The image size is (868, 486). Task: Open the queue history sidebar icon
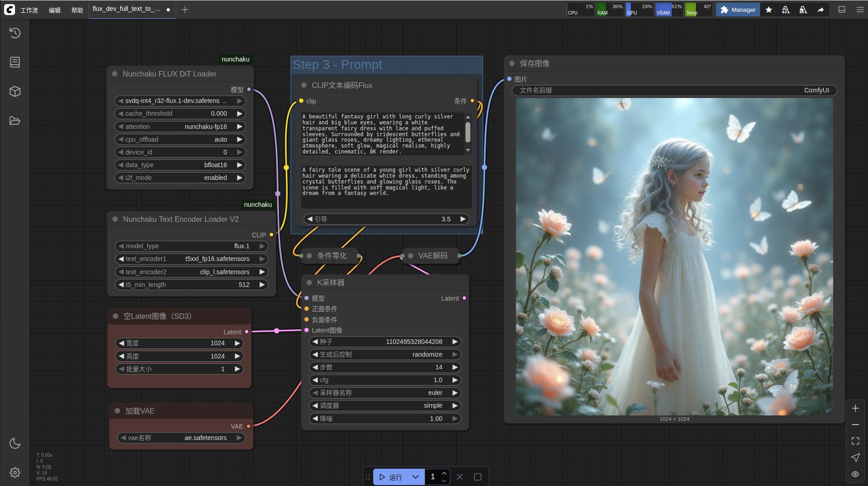pos(15,33)
